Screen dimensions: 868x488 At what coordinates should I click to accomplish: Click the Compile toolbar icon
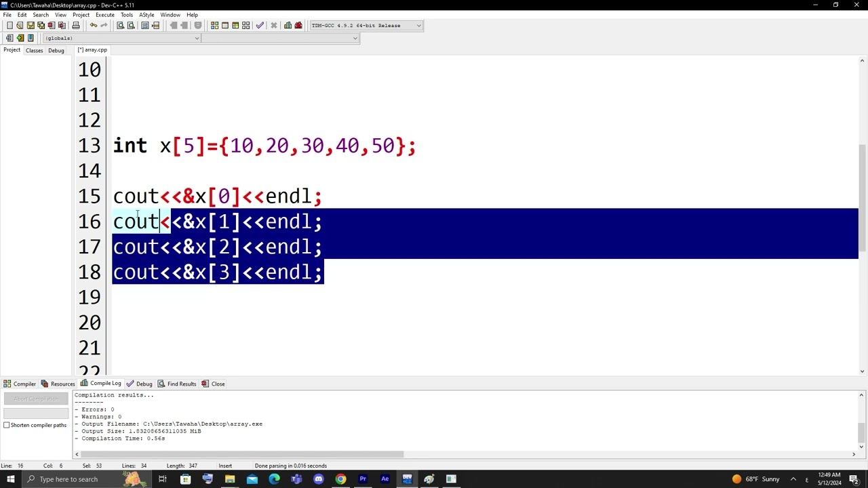215,26
